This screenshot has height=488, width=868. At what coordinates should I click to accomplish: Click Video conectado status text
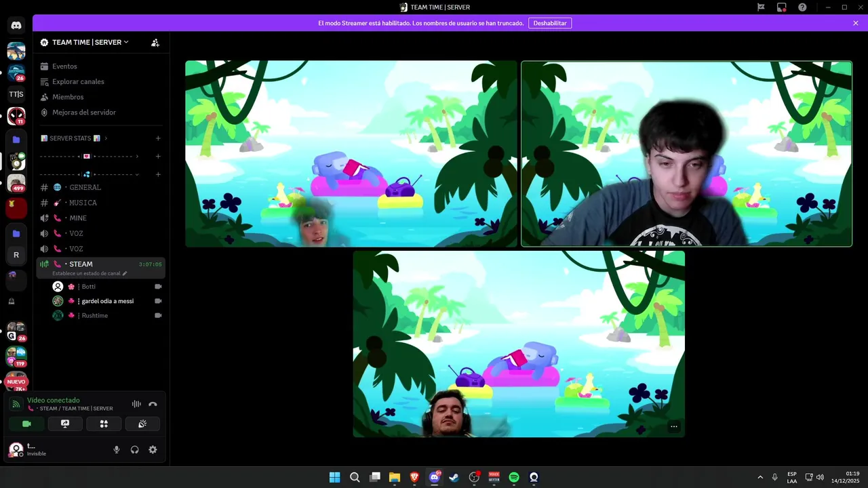(x=54, y=401)
